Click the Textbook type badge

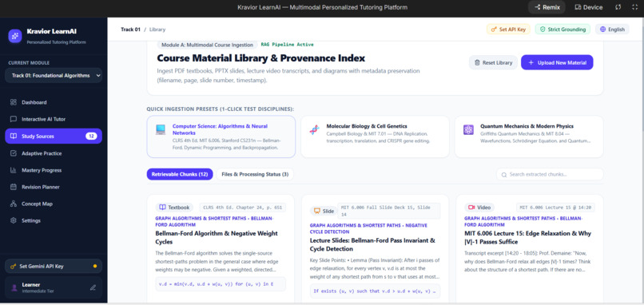174,208
